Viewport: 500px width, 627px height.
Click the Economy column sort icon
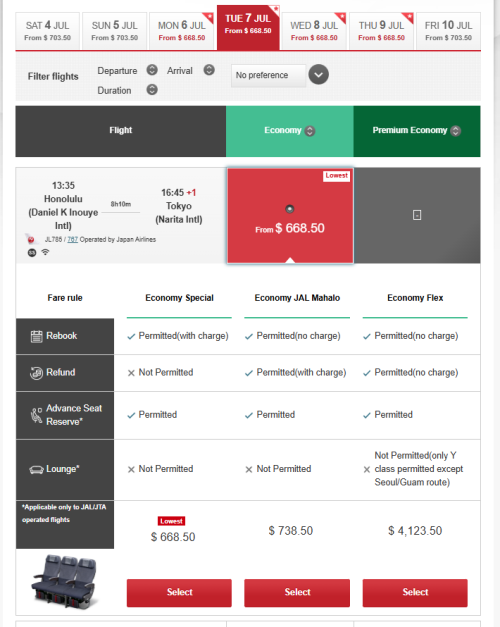(310, 131)
